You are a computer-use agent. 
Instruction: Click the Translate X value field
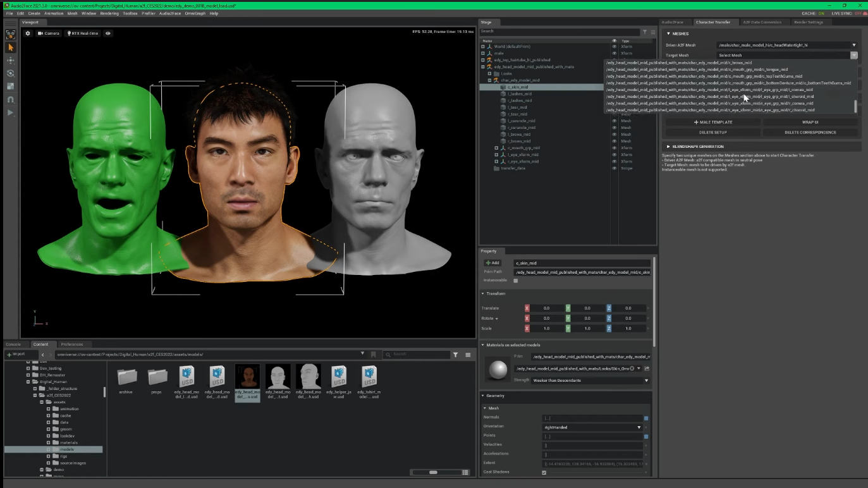click(x=547, y=308)
